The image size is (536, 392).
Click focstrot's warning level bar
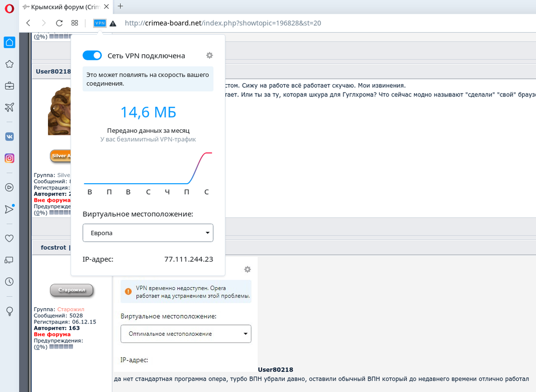coord(61,346)
